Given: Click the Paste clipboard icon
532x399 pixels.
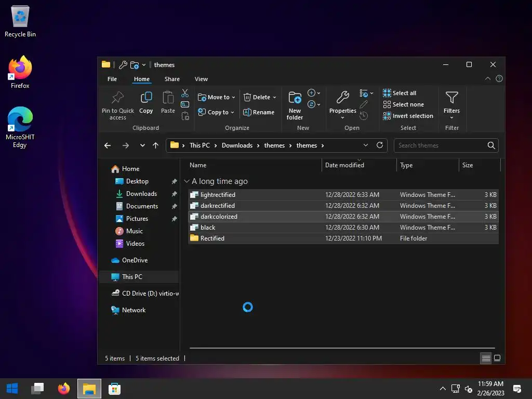Looking at the screenshot, I should 168,98.
